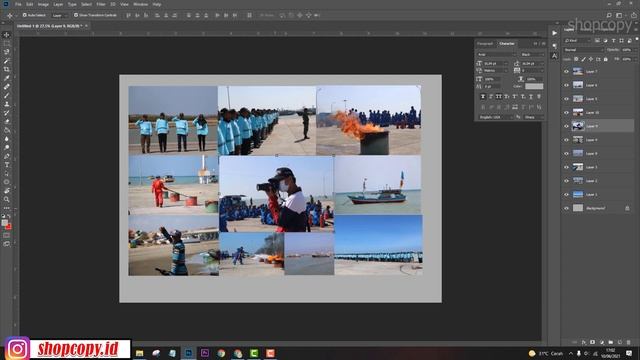Image resolution: width=640 pixels, height=360 pixels.
Task: Hide selected Layer 9 eye icon
Action: (567, 126)
